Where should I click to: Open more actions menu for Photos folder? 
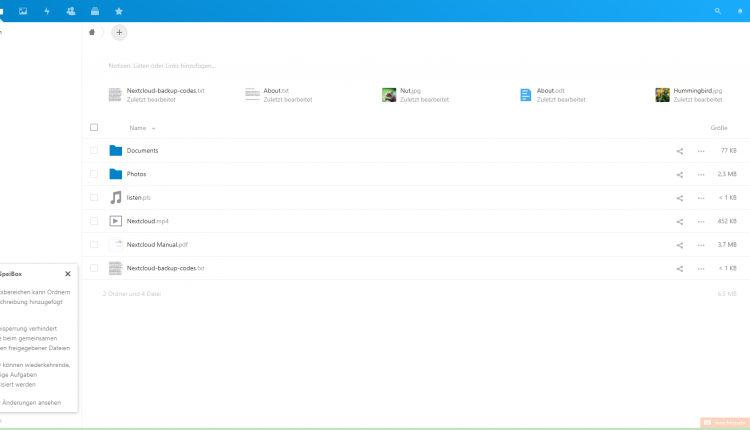tap(701, 174)
